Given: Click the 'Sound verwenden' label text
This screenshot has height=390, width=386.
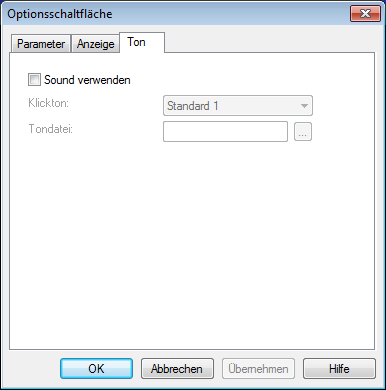Looking at the screenshot, I should tap(87, 80).
